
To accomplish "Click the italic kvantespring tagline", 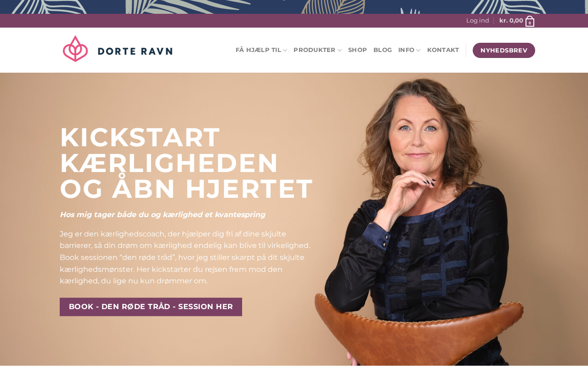I will [163, 215].
